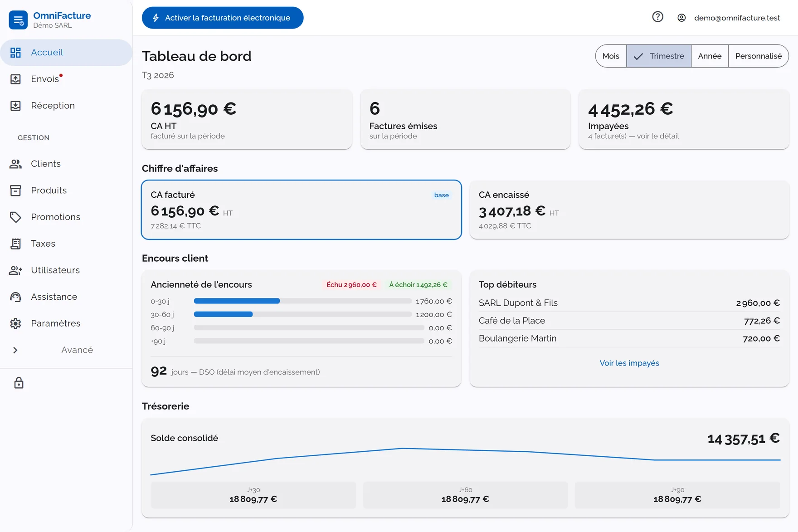Click the Envois upload icon

(15, 79)
